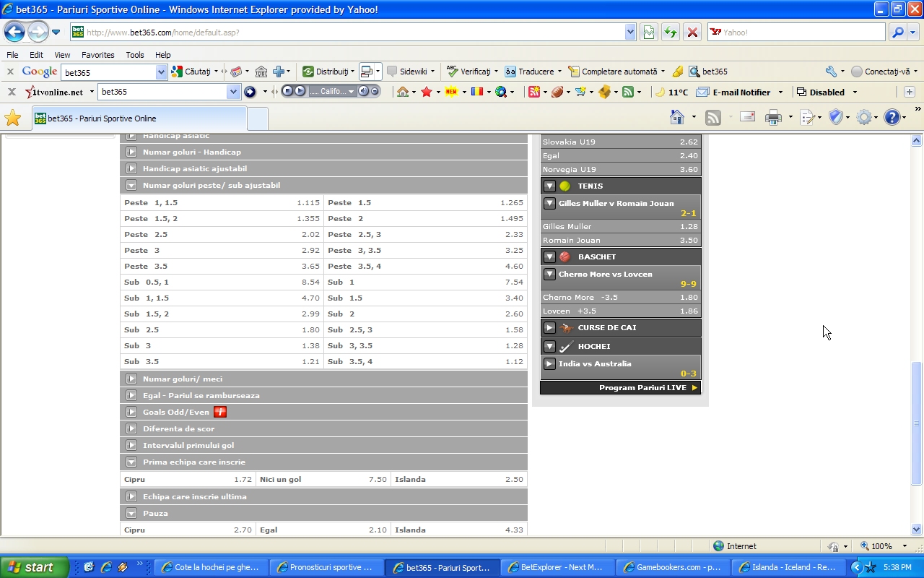Click Google toolbar wrench settings icon

(x=831, y=72)
